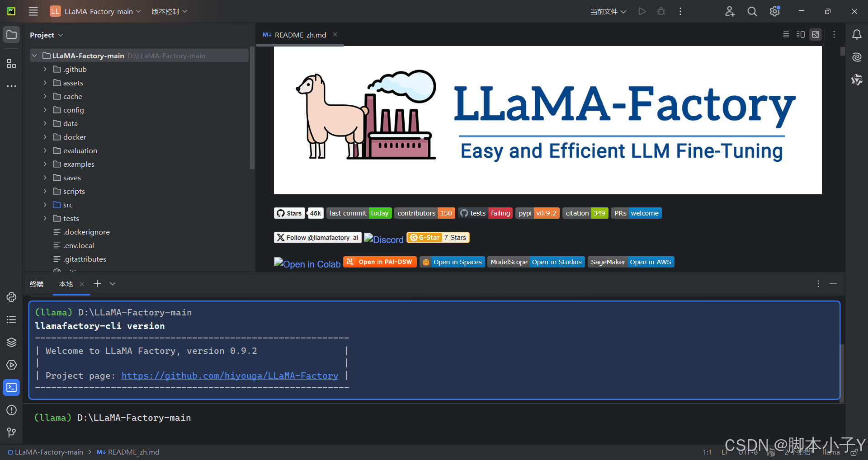Open the GitHub LLaMA-Factory link in terminal

[x=230, y=376]
